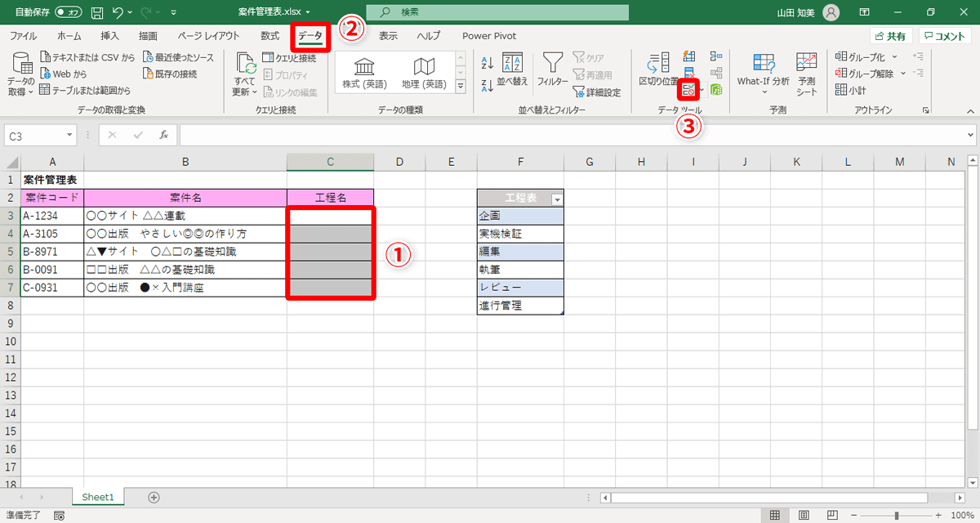The image size is (980, 523).
Task: Click the 山田 知美 account button
Action: pos(808,12)
